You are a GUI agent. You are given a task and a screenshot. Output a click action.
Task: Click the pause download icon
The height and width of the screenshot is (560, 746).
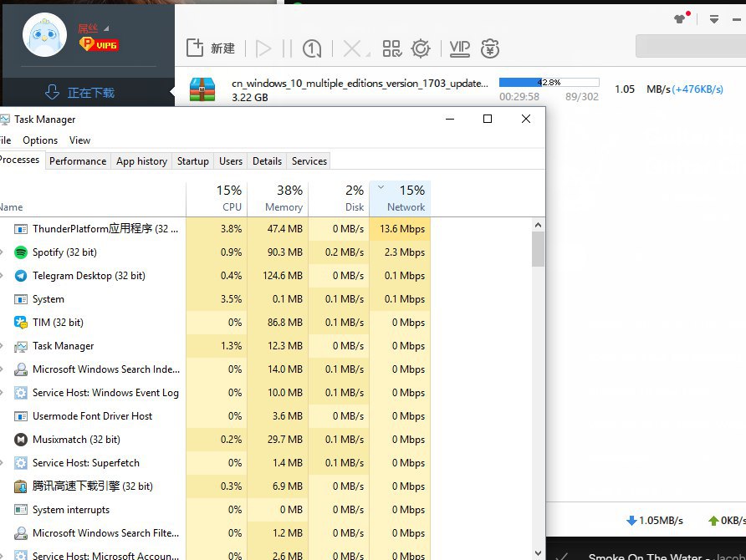[287, 48]
